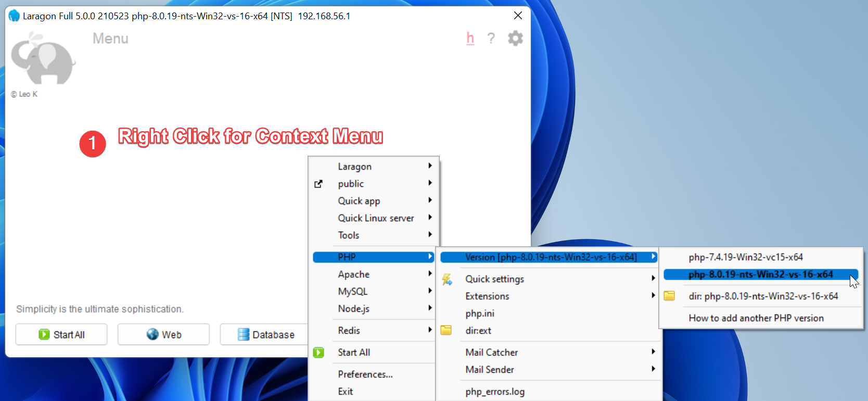Click the arrow beside Quick settings entry
The height and width of the screenshot is (401, 868).
[653, 278]
